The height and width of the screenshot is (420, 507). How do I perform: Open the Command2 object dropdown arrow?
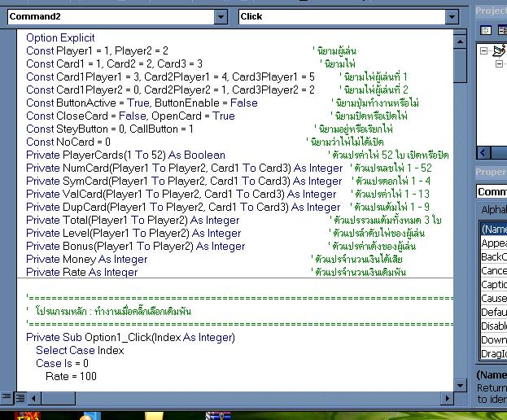pos(221,16)
